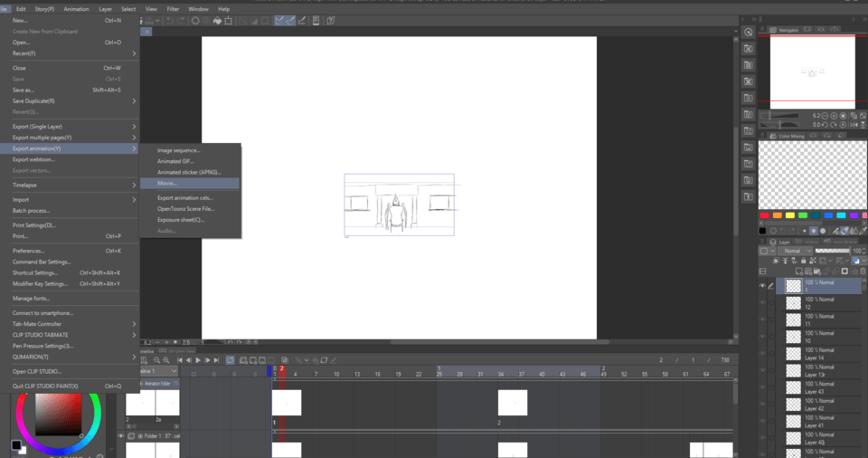Select the Color Mixing panel tab
This screenshot has width=868, height=458.
[788, 136]
